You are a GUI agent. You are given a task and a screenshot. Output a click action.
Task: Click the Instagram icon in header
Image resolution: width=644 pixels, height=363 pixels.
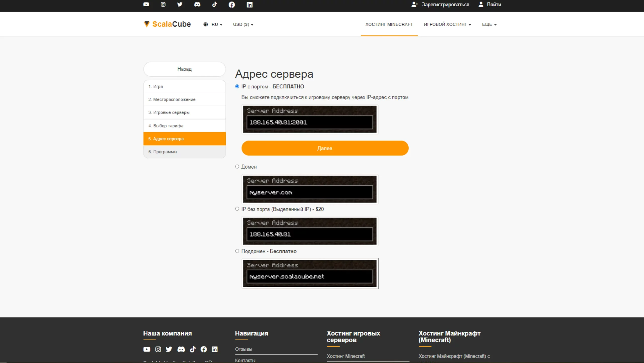(x=163, y=5)
